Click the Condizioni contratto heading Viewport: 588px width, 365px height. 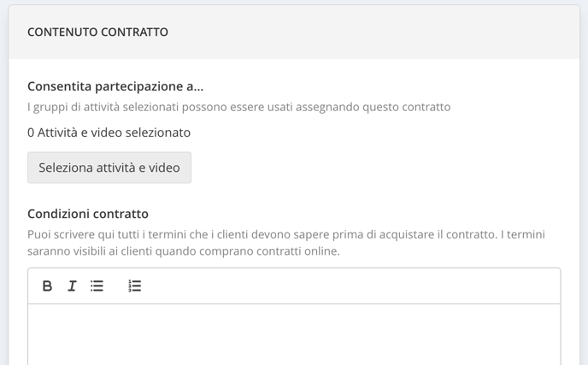click(88, 214)
